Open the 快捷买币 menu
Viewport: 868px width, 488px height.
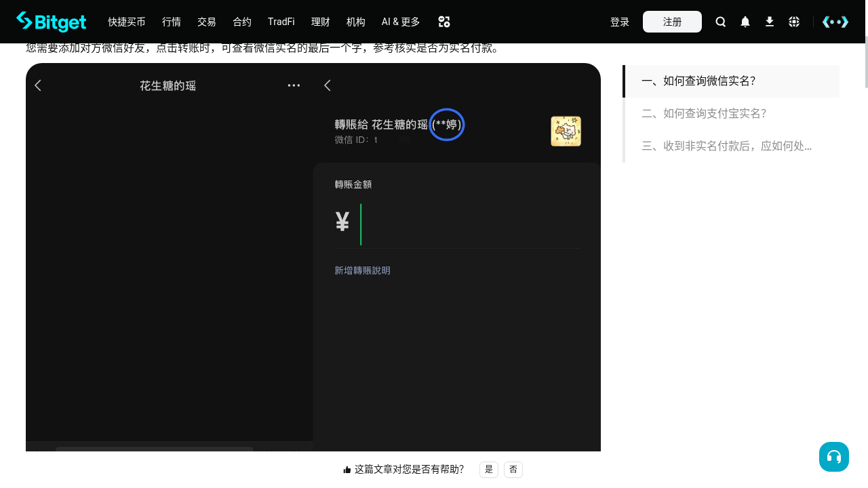[x=127, y=22]
